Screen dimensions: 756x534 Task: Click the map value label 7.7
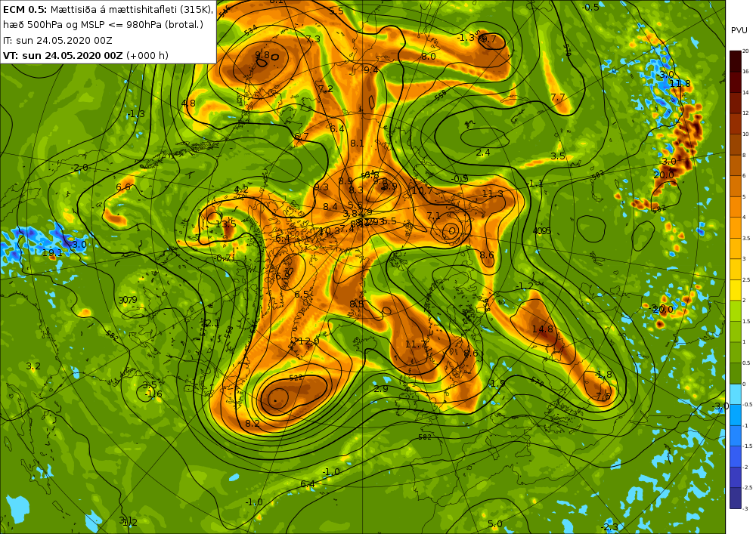tap(558, 97)
